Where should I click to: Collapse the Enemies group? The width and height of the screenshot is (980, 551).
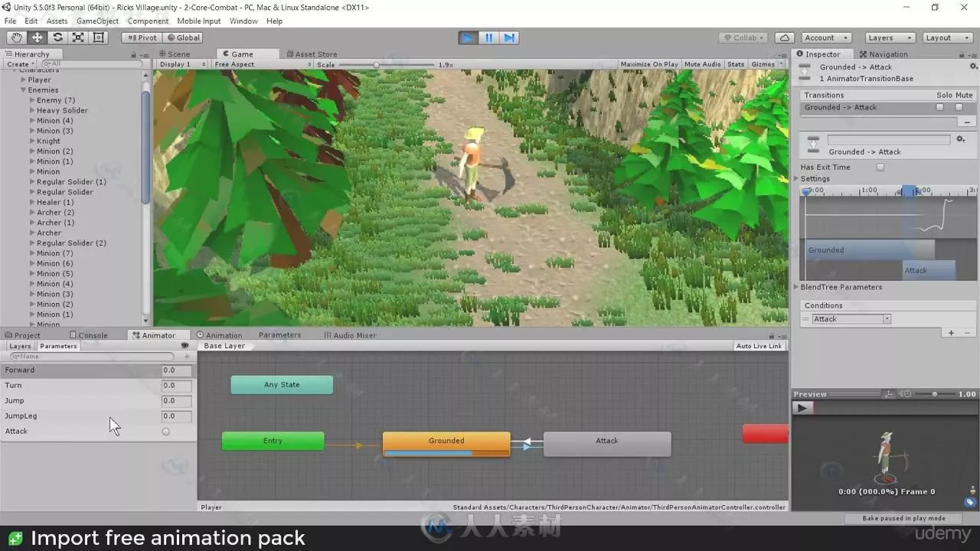click(x=24, y=90)
